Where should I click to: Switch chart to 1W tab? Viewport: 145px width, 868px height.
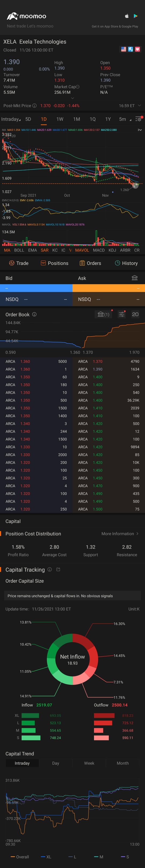pyautogui.click(x=60, y=119)
